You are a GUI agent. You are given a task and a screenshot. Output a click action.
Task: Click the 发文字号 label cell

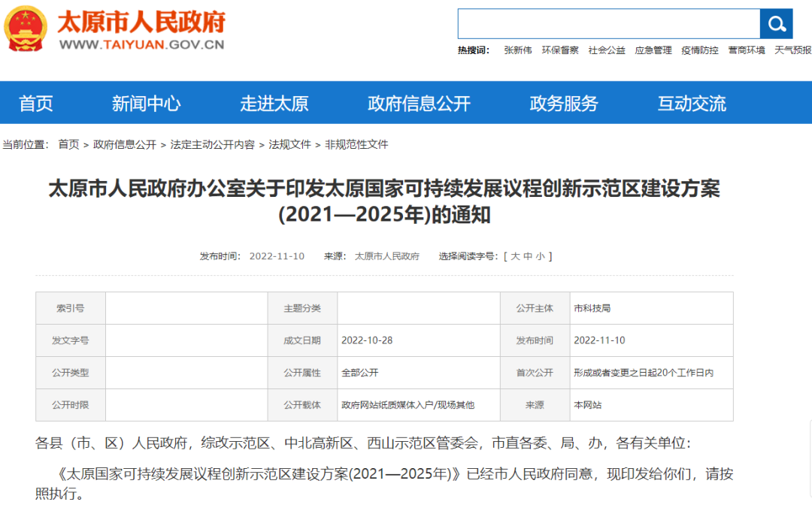click(71, 340)
